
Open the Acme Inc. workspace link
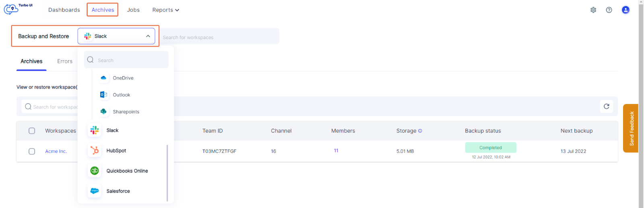pos(56,152)
